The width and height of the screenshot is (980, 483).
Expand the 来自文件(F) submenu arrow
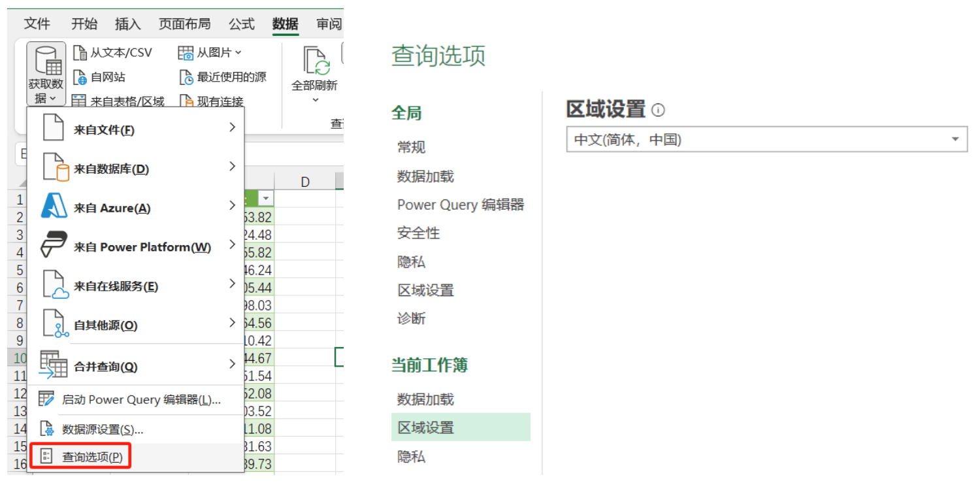[232, 127]
